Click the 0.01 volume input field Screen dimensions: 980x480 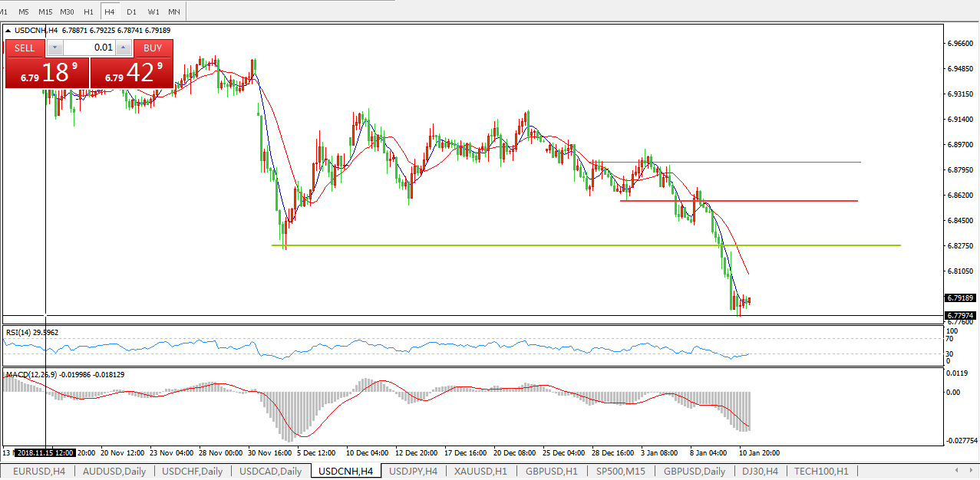coord(88,48)
